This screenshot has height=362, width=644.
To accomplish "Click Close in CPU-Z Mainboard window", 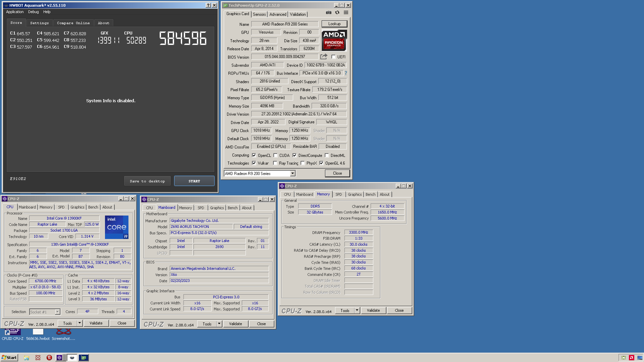I will pyautogui.click(x=261, y=324).
